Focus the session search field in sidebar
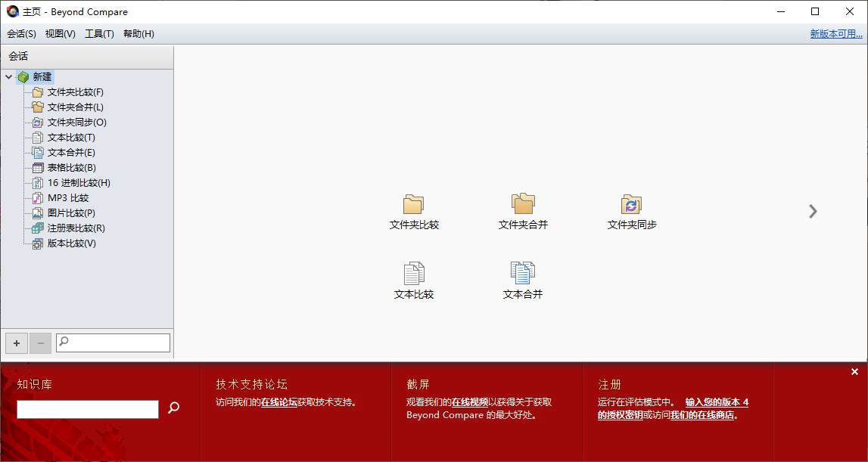 pyautogui.click(x=113, y=343)
